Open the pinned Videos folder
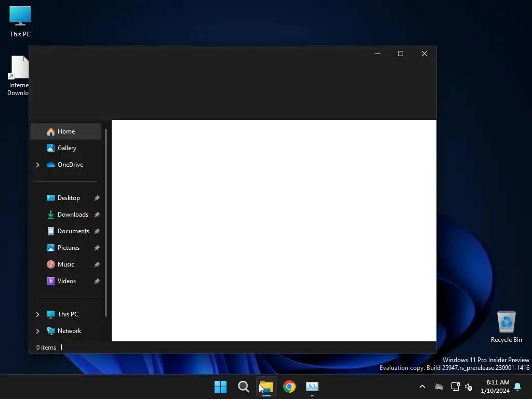Screen dimensions: 532x399 (x=66, y=281)
